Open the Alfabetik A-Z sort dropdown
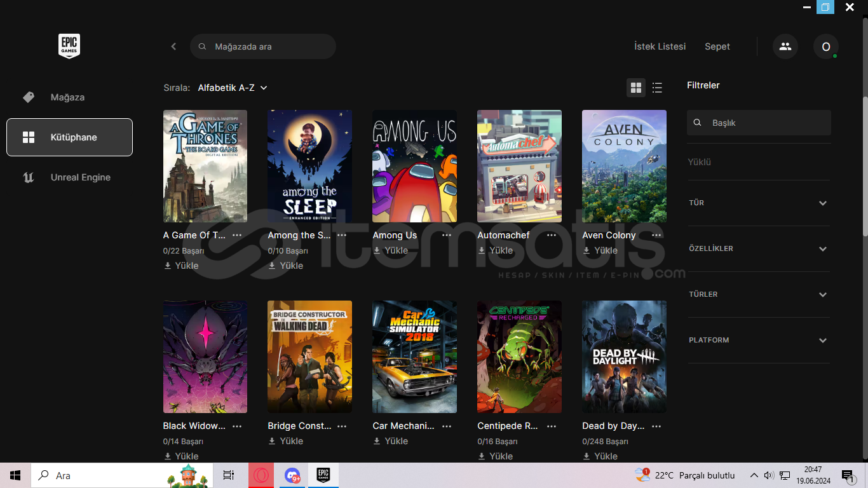Screen dimensions: 868x488 233,88
